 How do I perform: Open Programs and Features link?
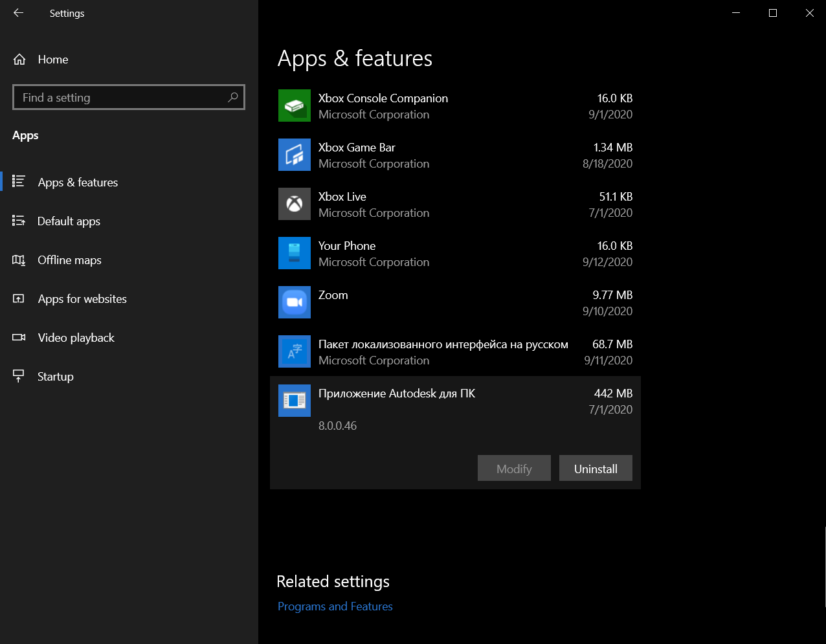tap(335, 606)
